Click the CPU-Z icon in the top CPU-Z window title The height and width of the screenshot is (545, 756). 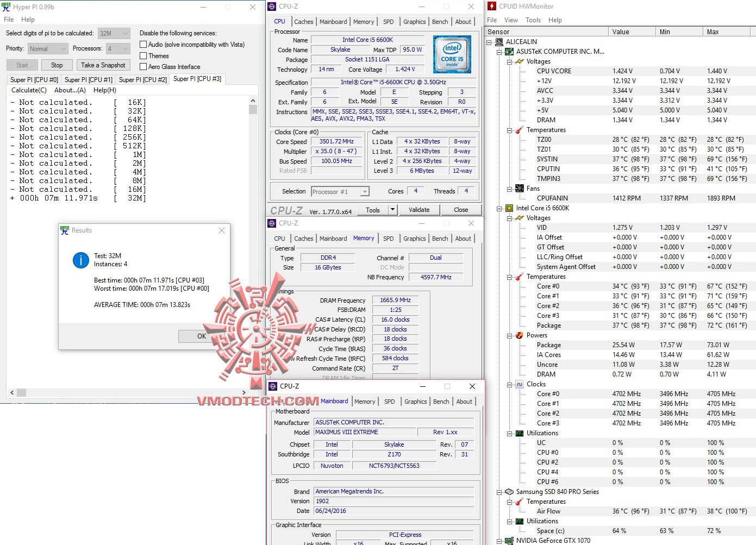[x=272, y=7]
